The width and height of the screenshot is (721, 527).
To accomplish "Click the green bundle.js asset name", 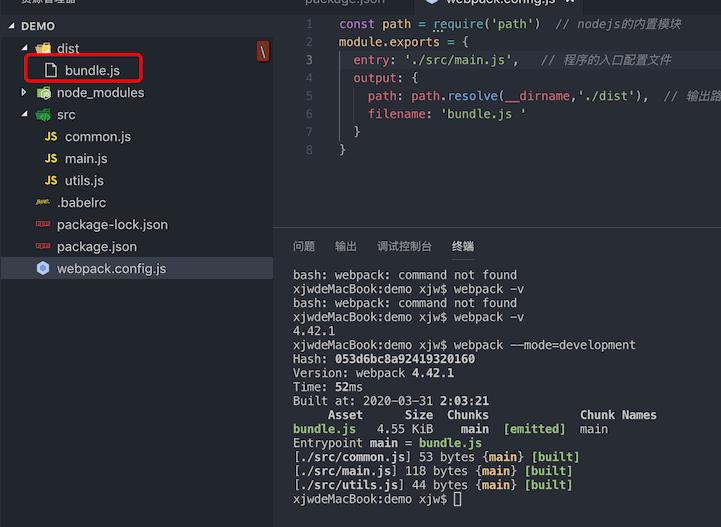I will click(x=324, y=429).
